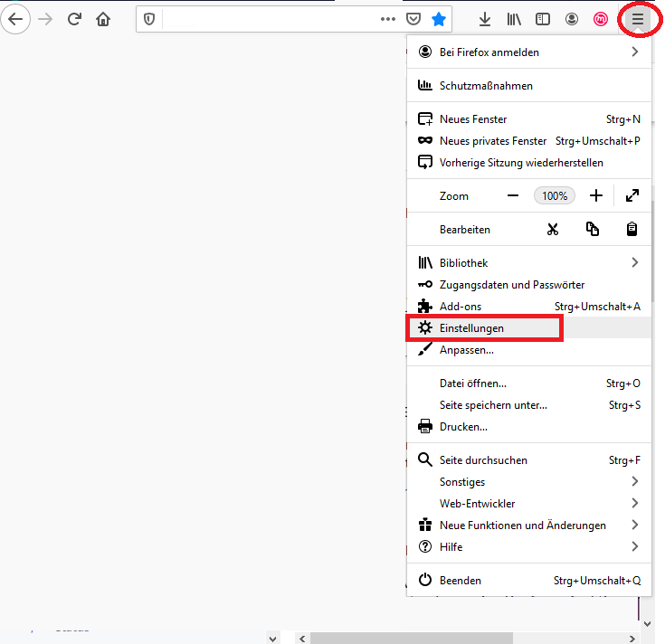Screen dimensions: 665x644
Task: Bookmark page with the blue star icon
Action: point(439,19)
